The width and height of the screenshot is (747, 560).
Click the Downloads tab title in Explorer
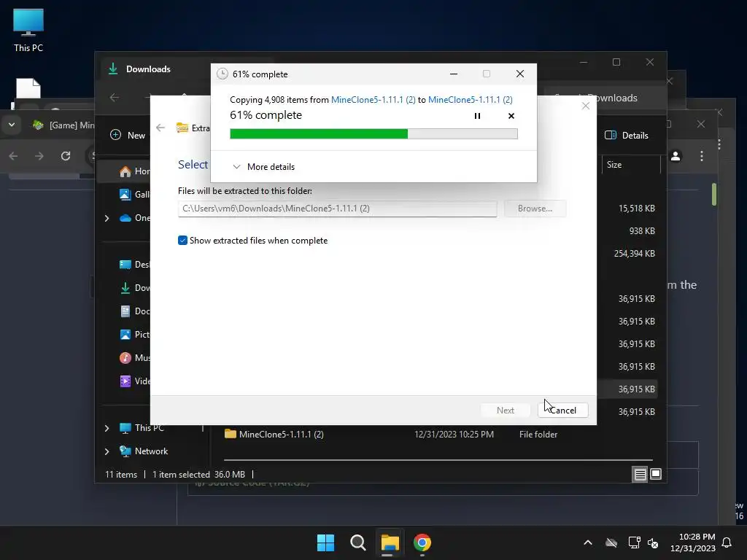(148, 69)
